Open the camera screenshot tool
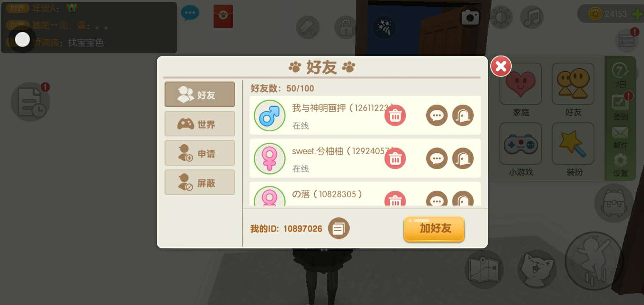The width and height of the screenshot is (644, 305). click(470, 17)
